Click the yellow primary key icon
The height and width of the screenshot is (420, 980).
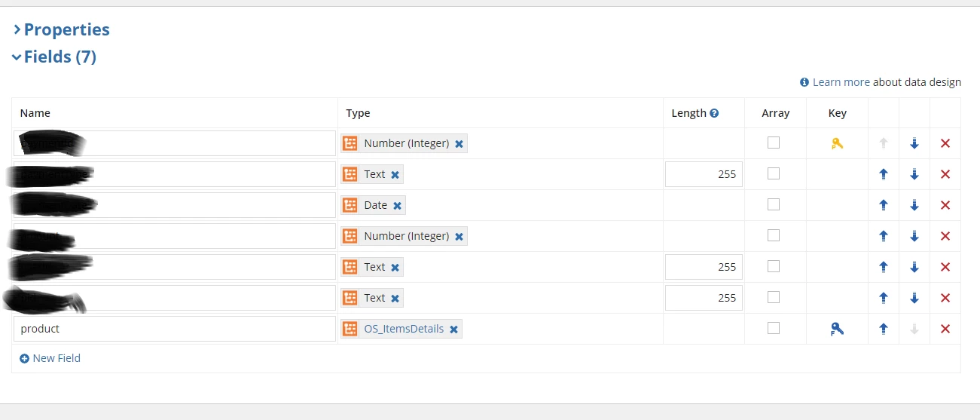[x=837, y=143]
